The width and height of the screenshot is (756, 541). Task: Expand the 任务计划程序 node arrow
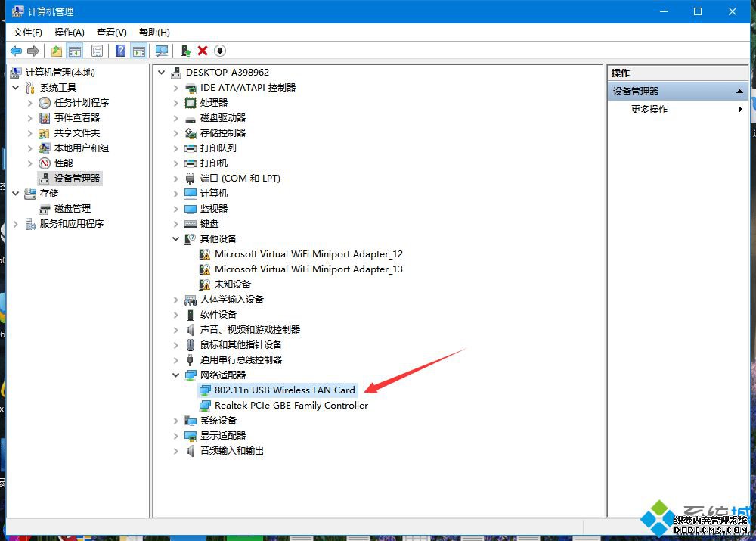click(30, 103)
